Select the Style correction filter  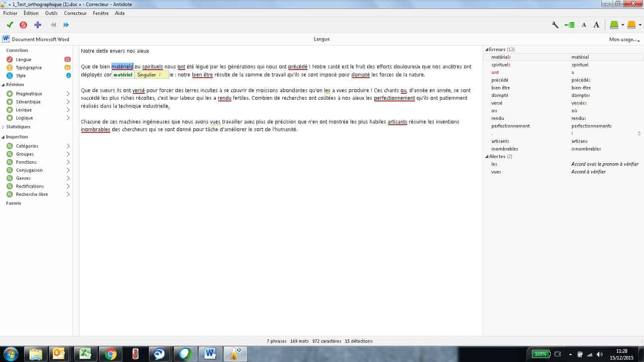coord(21,76)
